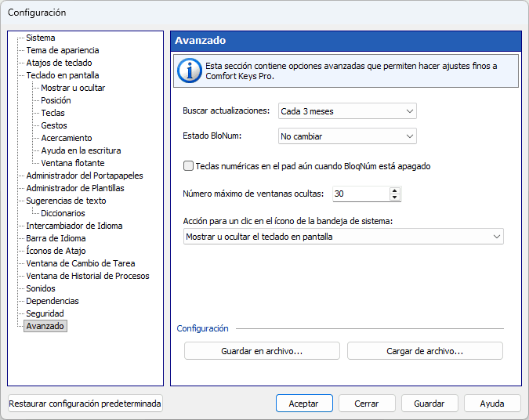529x420 pixels.
Task: Click the Guardar button
Action: tap(429, 404)
